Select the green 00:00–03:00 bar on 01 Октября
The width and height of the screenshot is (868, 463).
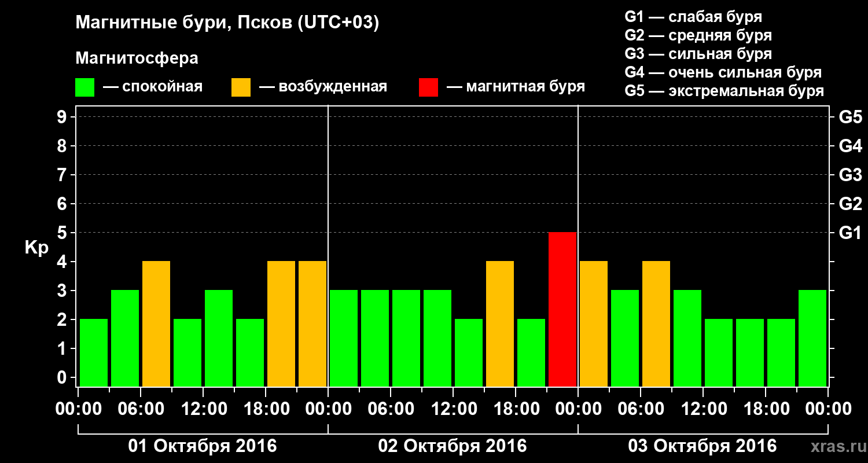[94, 352]
